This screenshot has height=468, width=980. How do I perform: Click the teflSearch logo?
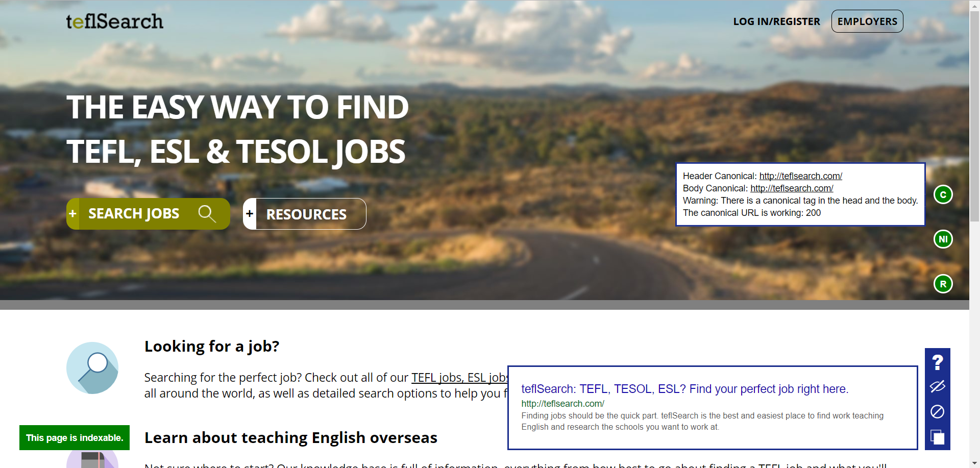[x=115, y=21]
